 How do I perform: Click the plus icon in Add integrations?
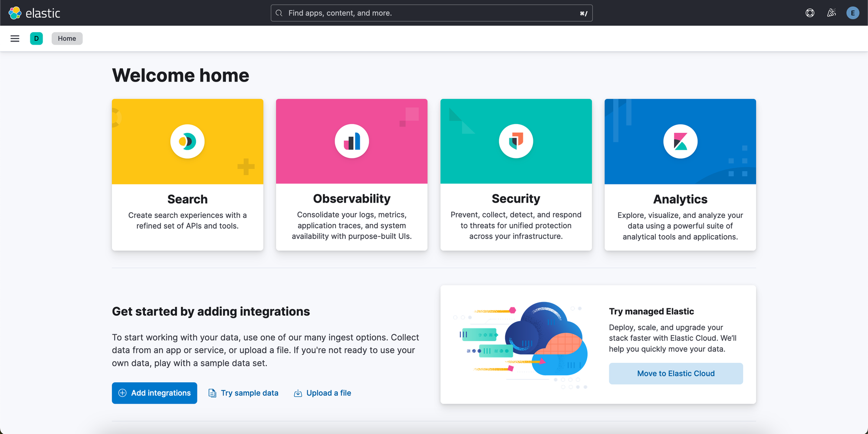(122, 393)
